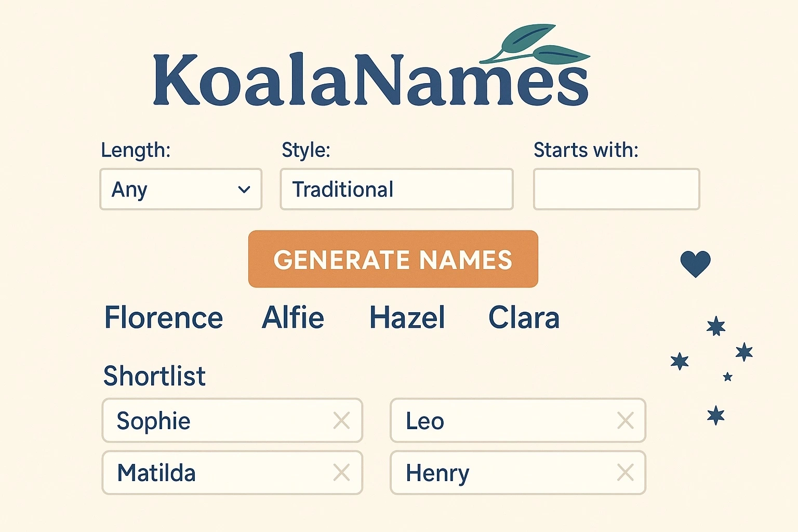The width and height of the screenshot is (798, 532).
Task: Remove Sophie from the shortlist
Action: click(x=341, y=421)
